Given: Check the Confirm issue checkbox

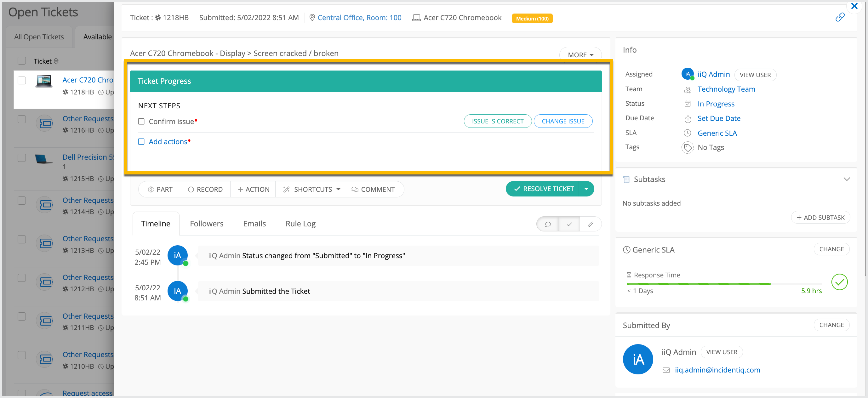Looking at the screenshot, I should point(141,121).
